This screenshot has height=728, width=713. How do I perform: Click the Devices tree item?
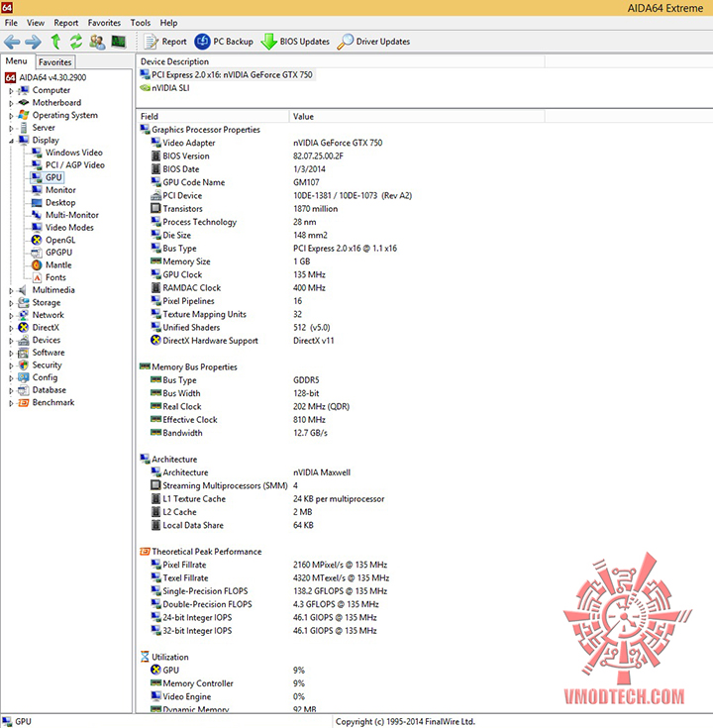point(40,340)
